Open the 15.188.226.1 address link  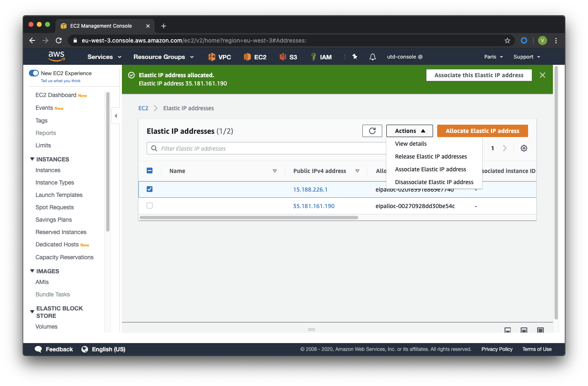[x=310, y=189]
